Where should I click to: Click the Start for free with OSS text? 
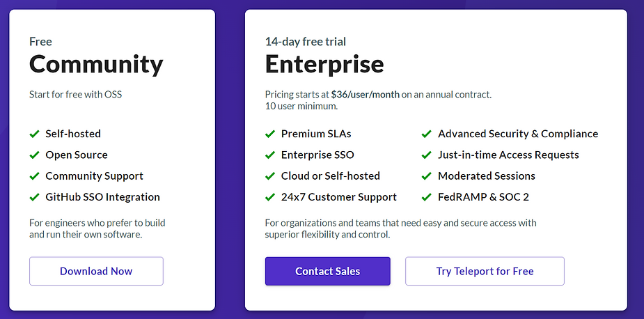click(76, 95)
